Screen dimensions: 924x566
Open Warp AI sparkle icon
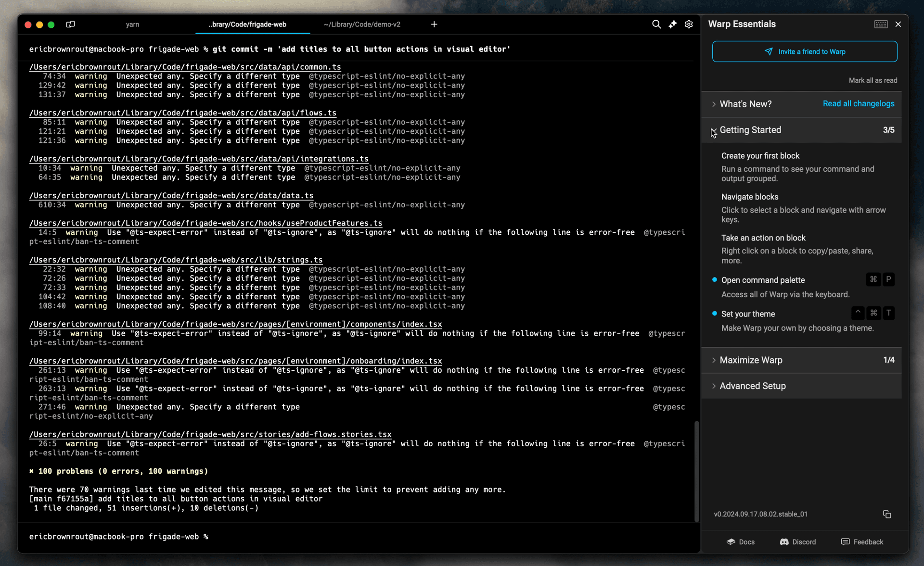coord(673,24)
